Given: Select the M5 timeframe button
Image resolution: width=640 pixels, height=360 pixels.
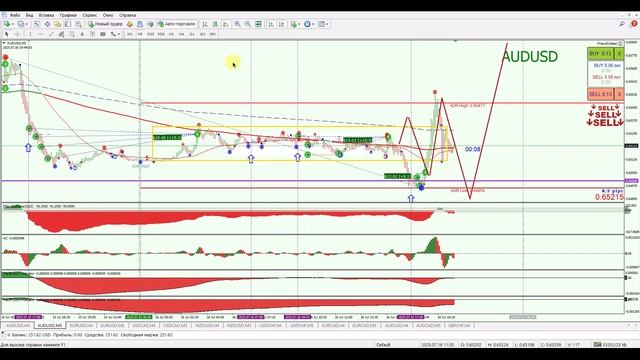Looking at the screenshot, I should (140, 34).
